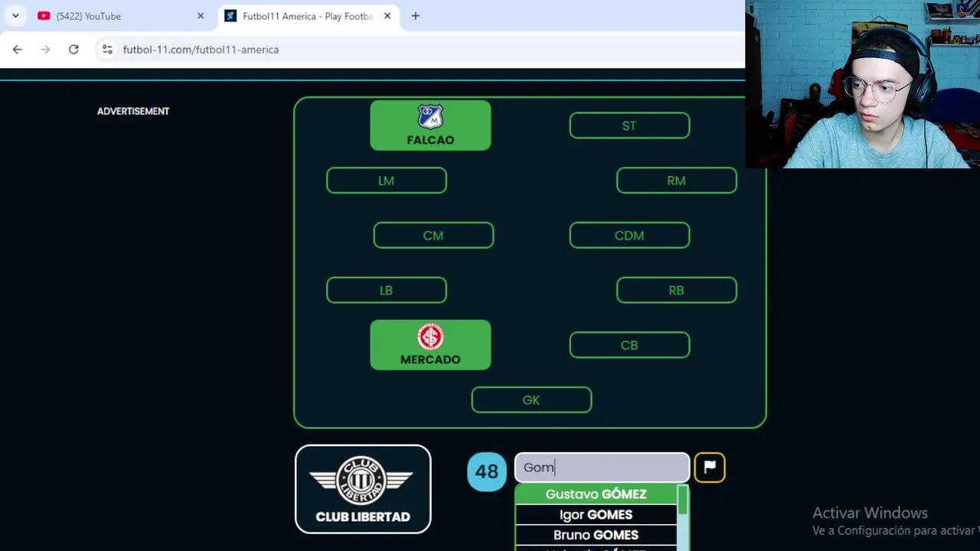Switch to the YouTube tab

pos(120,16)
